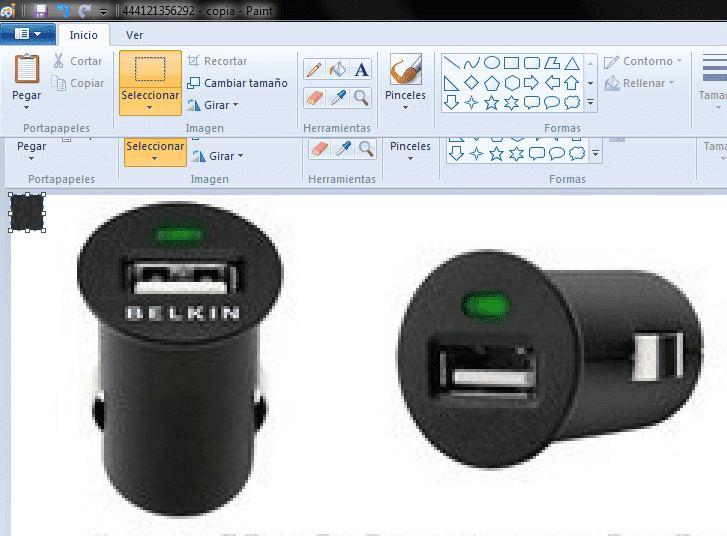The width and height of the screenshot is (727, 536).
Task: Choose the Six-point star shape
Action: (511, 102)
